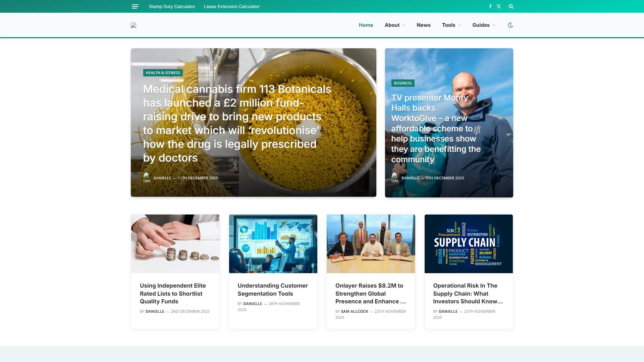Open the hamburger navigation menu

(135, 6)
